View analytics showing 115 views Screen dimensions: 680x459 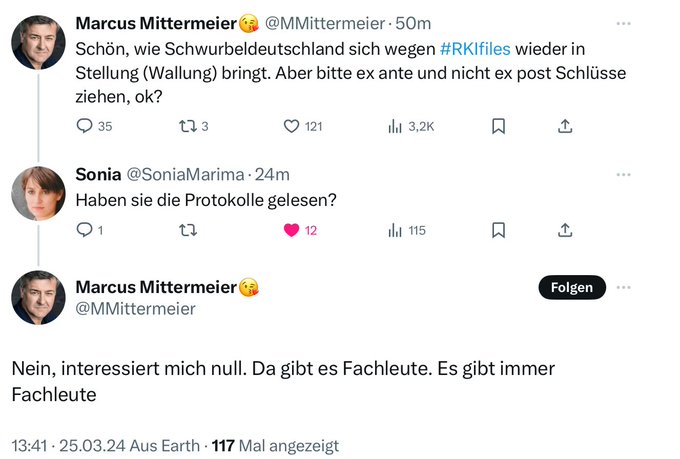point(394,230)
